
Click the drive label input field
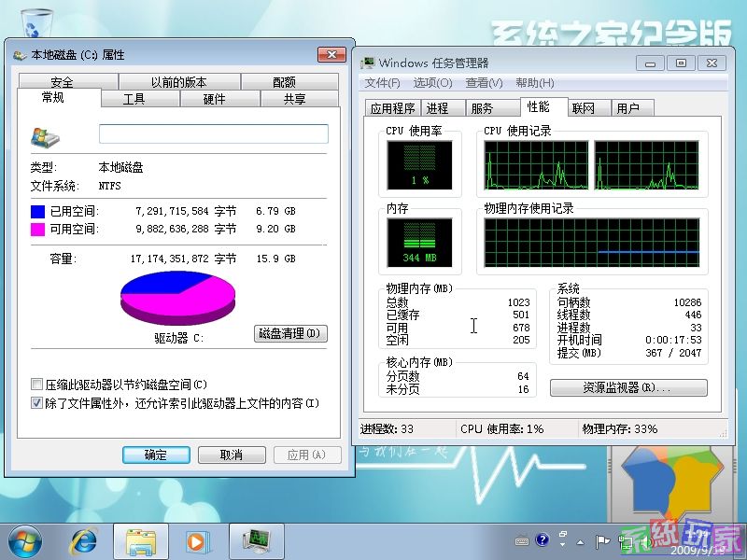coord(214,133)
